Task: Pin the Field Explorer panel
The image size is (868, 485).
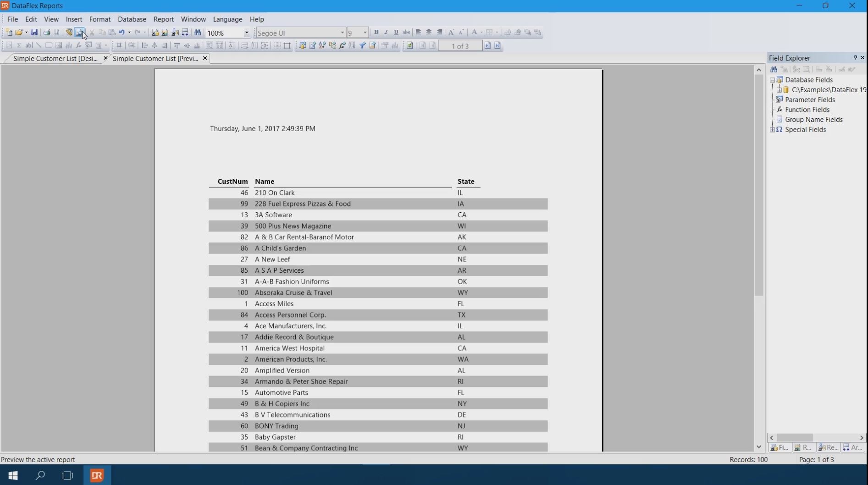Action: tap(855, 58)
